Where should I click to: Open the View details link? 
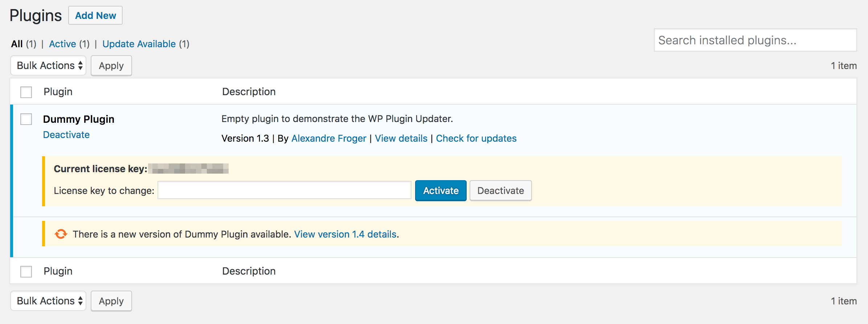401,138
